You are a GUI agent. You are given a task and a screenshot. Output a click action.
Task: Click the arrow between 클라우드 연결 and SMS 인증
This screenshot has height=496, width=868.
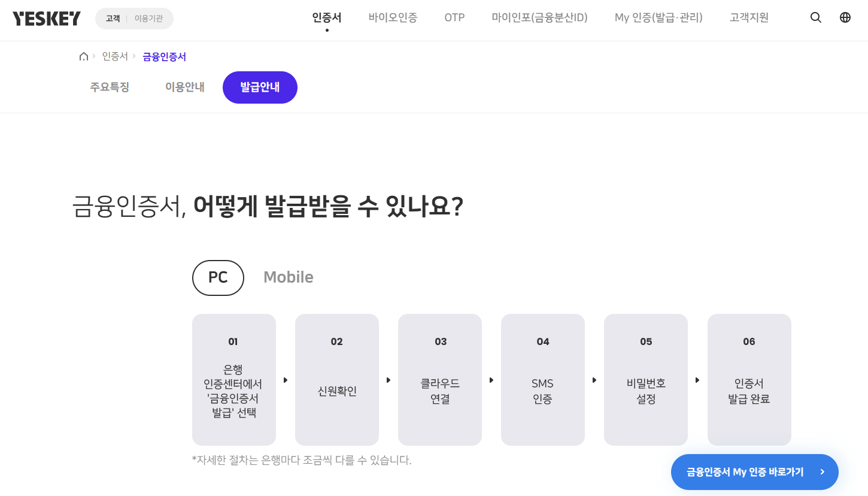click(491, 379)
